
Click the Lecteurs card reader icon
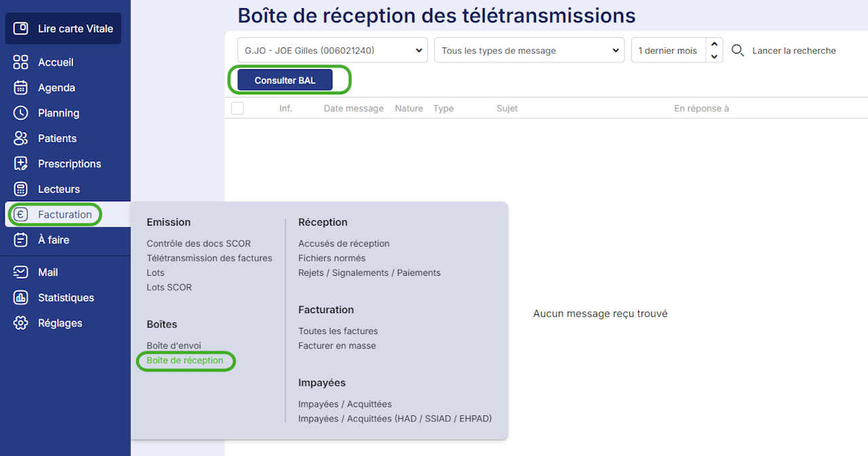pyautogui.click(x=21, y=189)
